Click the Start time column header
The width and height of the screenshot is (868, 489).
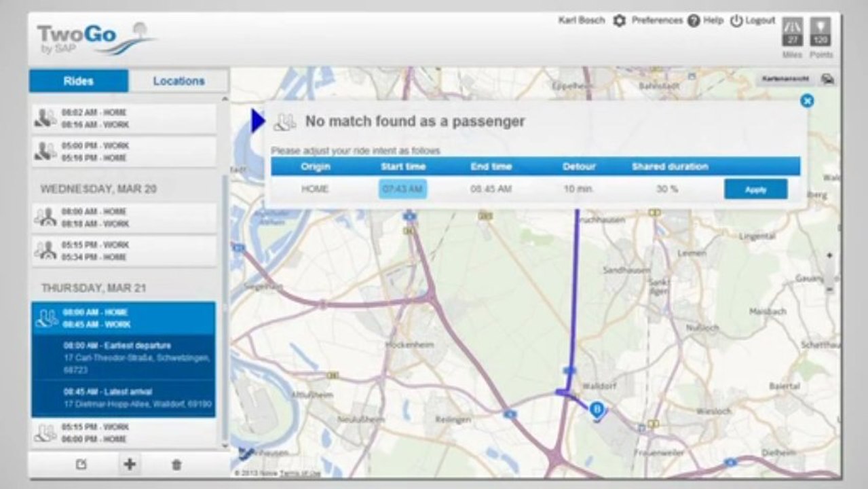403,166
